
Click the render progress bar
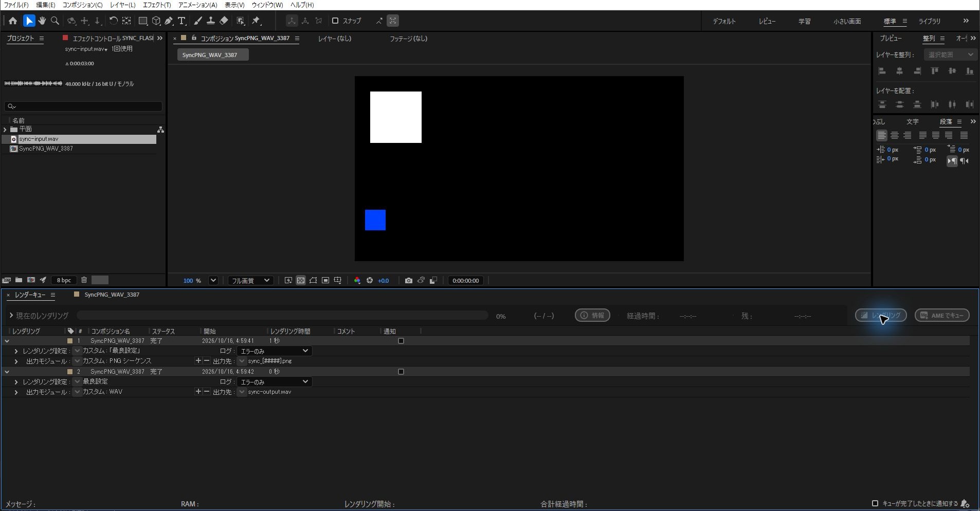pyautogui.click(x=282, y=316)
